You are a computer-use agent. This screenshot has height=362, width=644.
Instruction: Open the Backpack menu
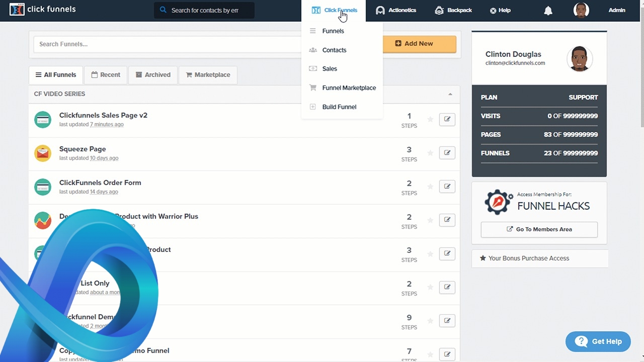click(453, 10)
